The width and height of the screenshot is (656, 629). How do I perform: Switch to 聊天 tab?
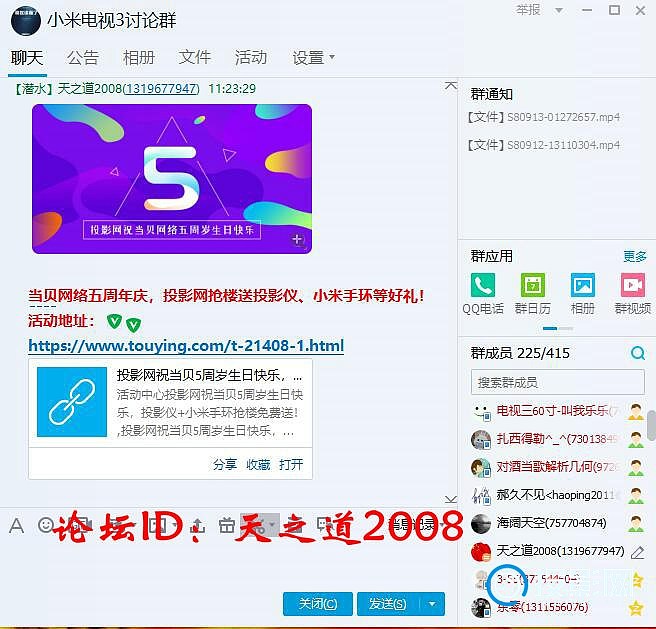coord(27,57)
